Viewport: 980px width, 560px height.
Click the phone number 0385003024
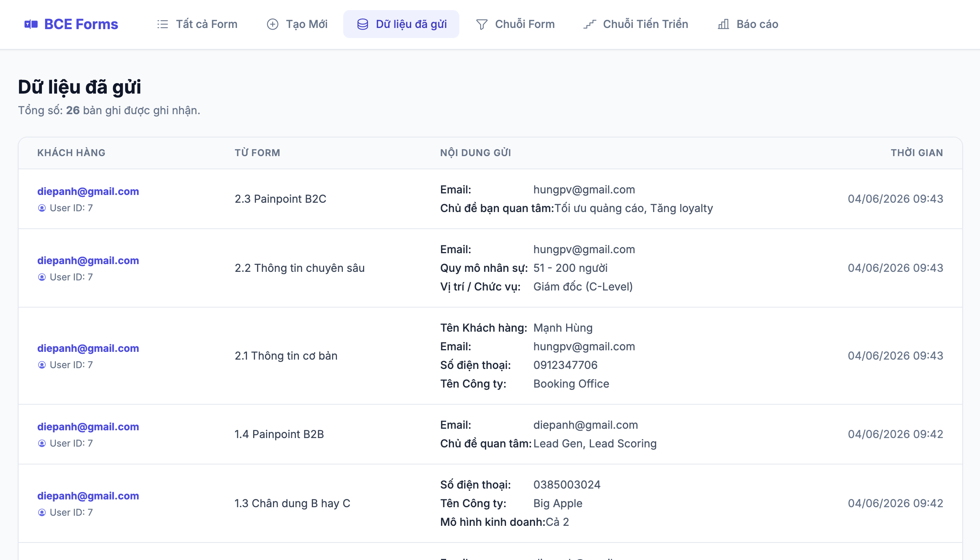point(567,485)
